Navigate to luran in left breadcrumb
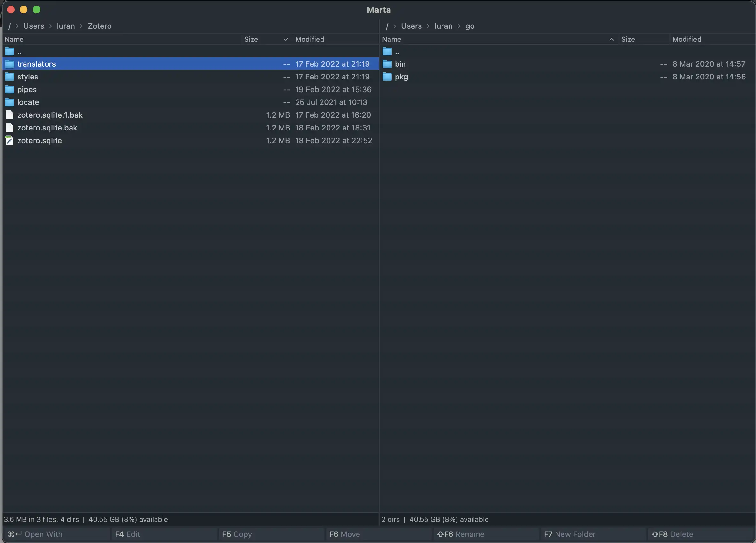The width and height of the screenshot is (756, 543). (66, 26)
